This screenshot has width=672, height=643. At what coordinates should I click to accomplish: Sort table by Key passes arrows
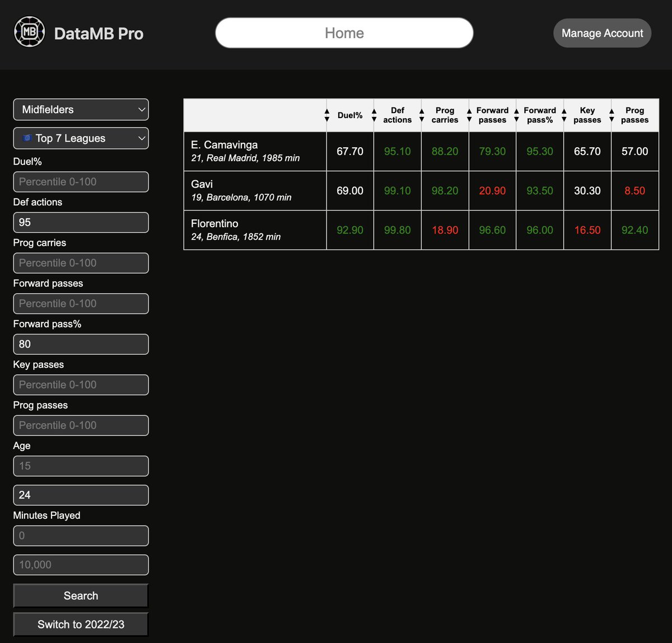(x=564, y=115)
